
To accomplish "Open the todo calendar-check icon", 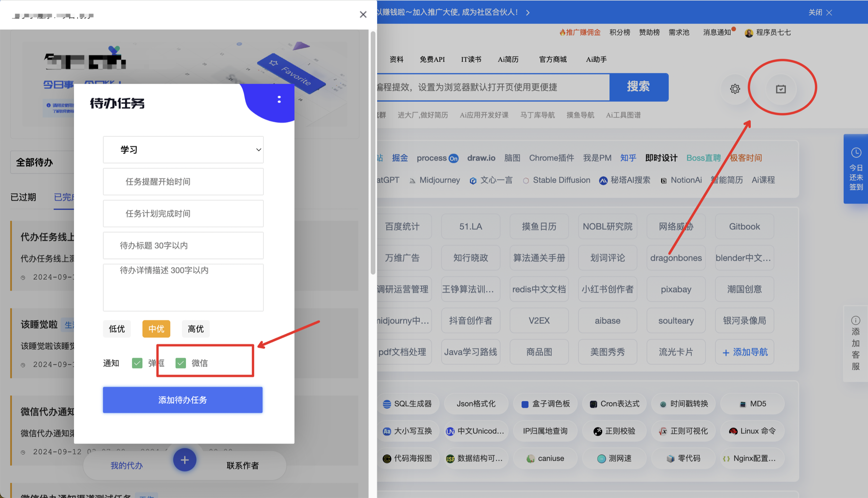I will [x=780, y=89].
